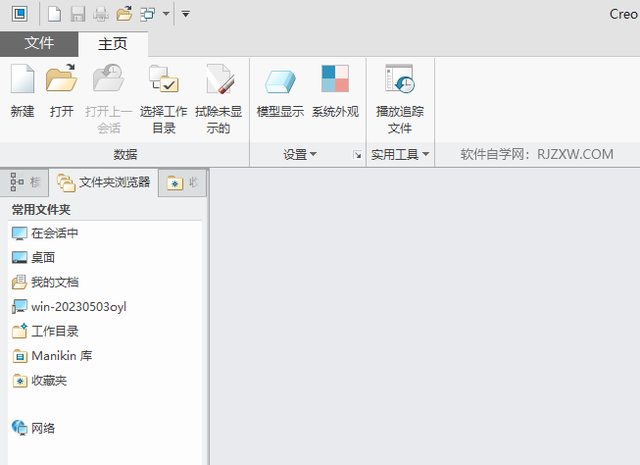Click the window switch icon in quick access toolbar
Image resolution: width=640 pixels, height=465 pixels.
pyautogui.click(x=148, y=14)
